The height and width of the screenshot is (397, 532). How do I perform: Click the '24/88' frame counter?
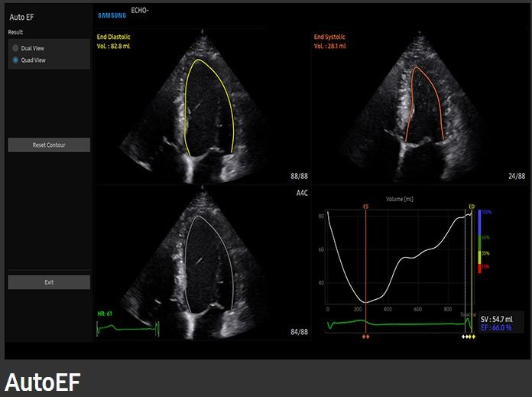pyautogui.click(x=517, y=176)
